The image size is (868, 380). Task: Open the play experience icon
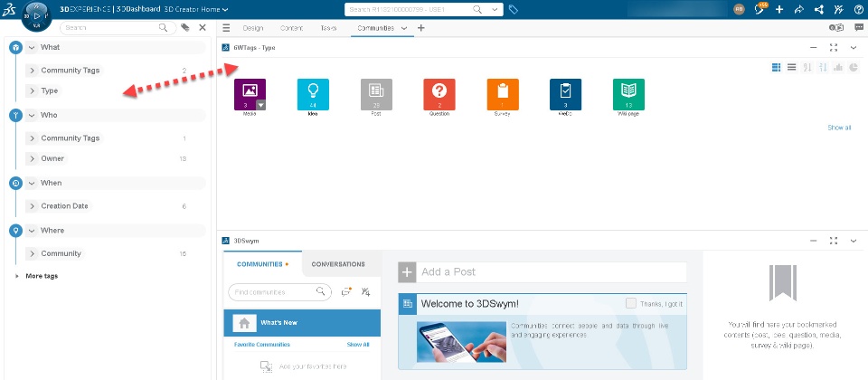click(x=835, y=28)
